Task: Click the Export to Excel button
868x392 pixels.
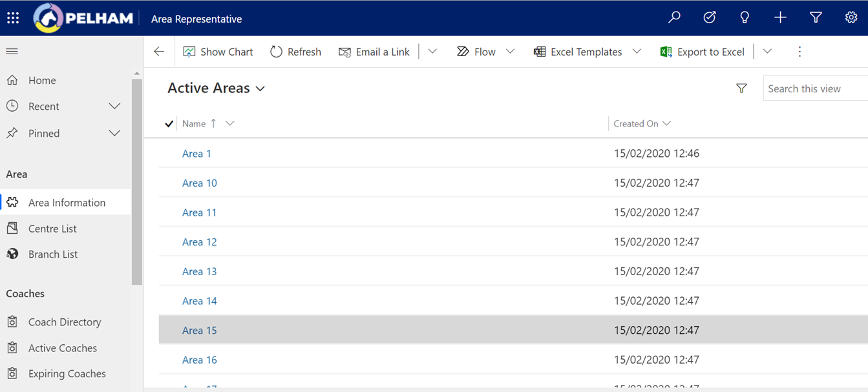Action: point(703,52)
